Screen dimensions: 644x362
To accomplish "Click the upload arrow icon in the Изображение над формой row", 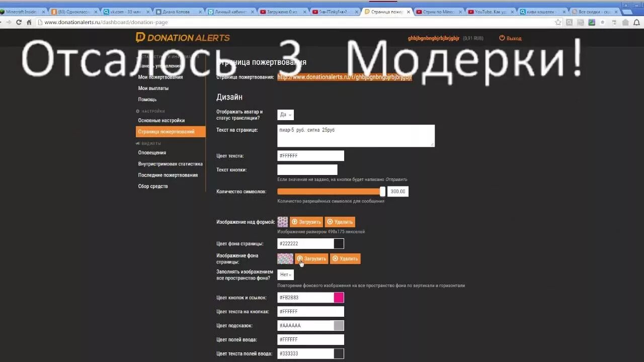I will (x=295, y=222).
